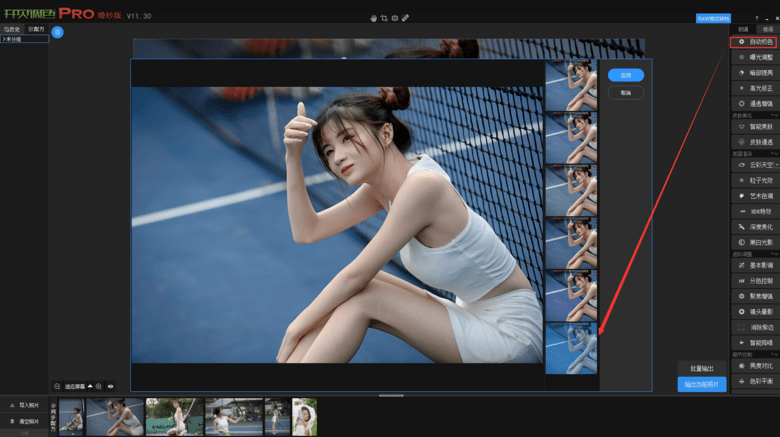This screenshot has height=437, width=780.
Task: Select the crop tool in top toolbar
Action: point(384,18)
